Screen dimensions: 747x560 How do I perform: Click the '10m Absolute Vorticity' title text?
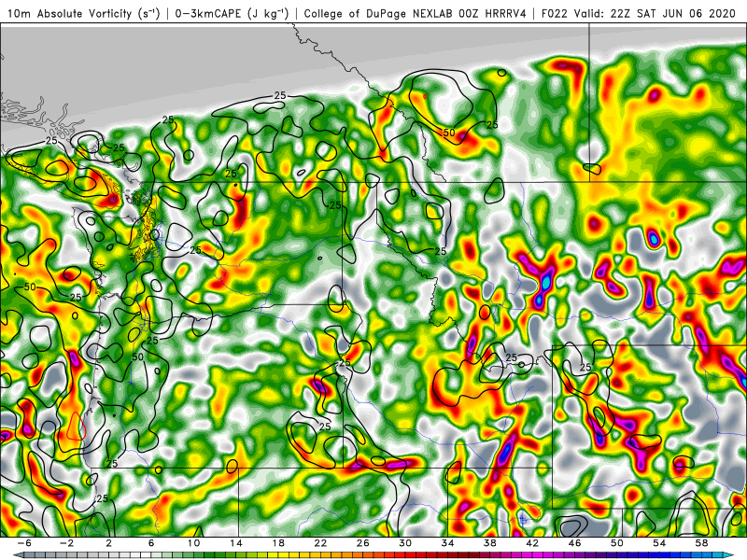click(69, 13)
